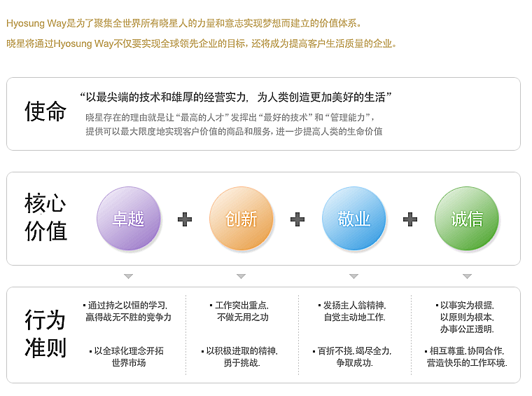Image resolution: width=532 pixels, height=396 pixels.
Task: Click the down arrow below 诚信
Action: point(467,276)
